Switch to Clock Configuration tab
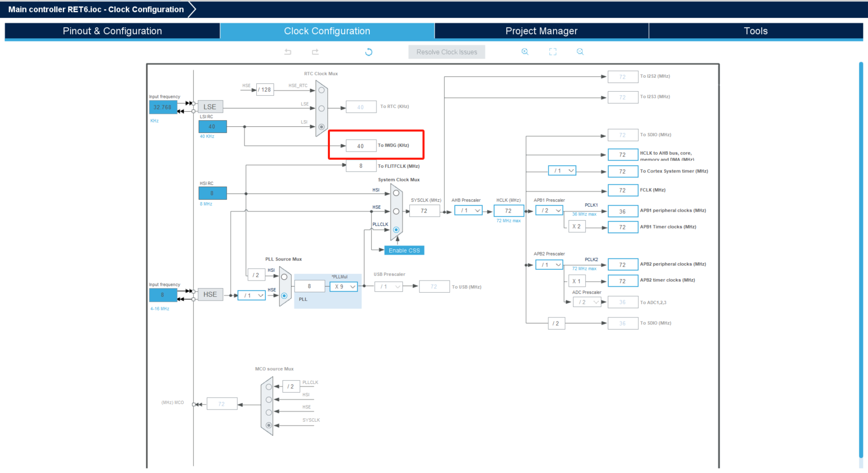868x473 pixels. (x=327, y=31)
